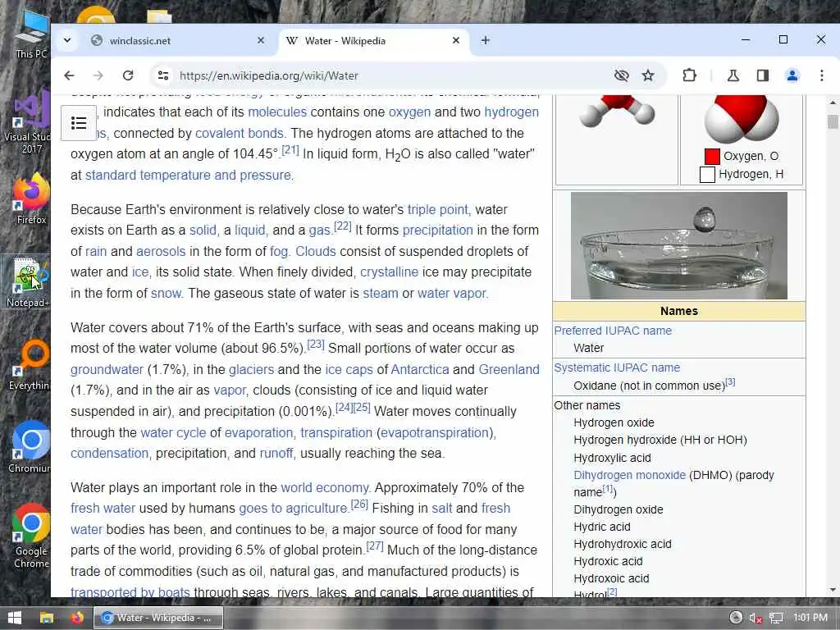Select the Firefox desktop shortcut
840x630 pixels.
pos(31,199)
